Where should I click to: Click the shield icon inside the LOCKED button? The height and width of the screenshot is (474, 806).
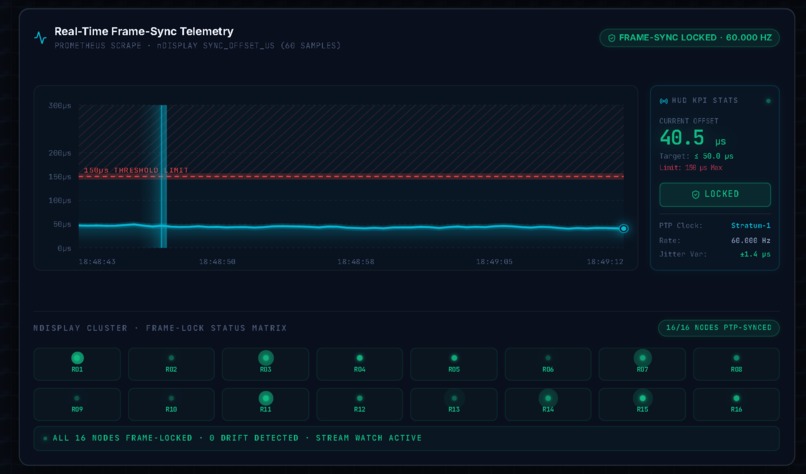pyautogui.click(x=695, y=194)
